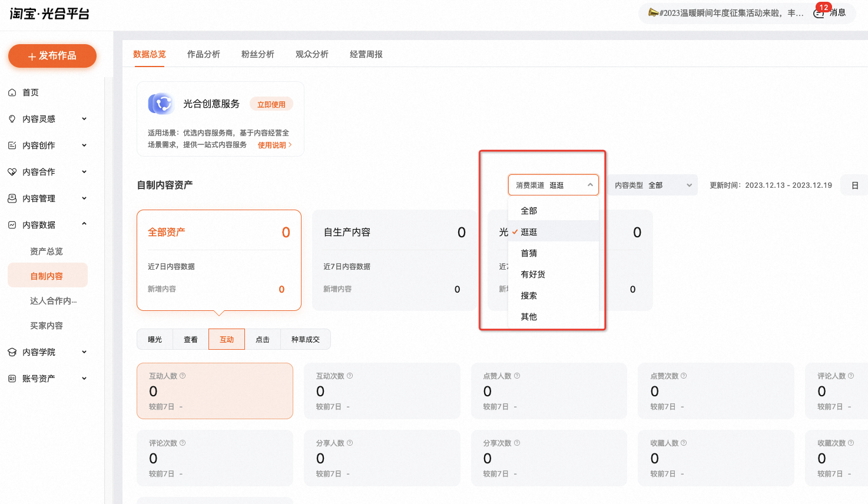Click the 内容创作 edit icon

12,145
